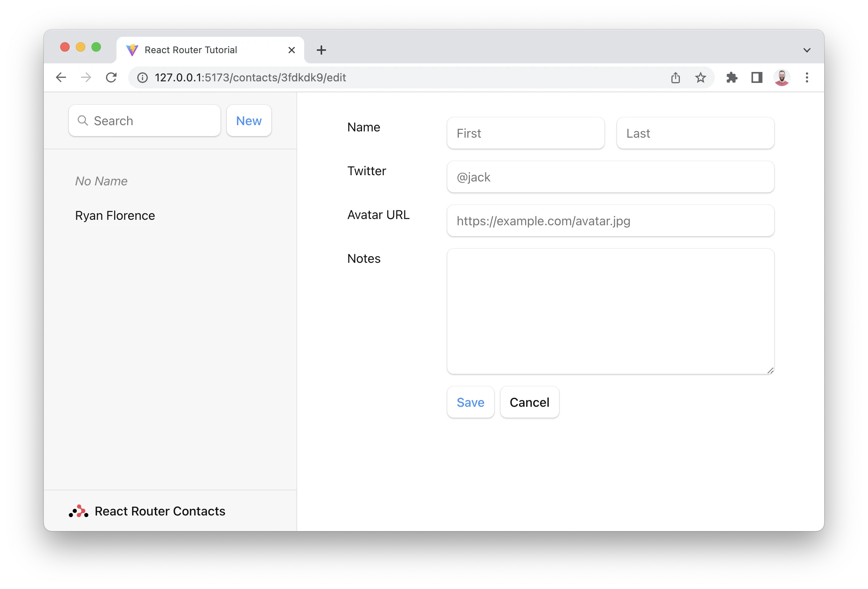This screenshot has width=868, height=589.
Task: Click the share page icon
Action: click(675, 77)
